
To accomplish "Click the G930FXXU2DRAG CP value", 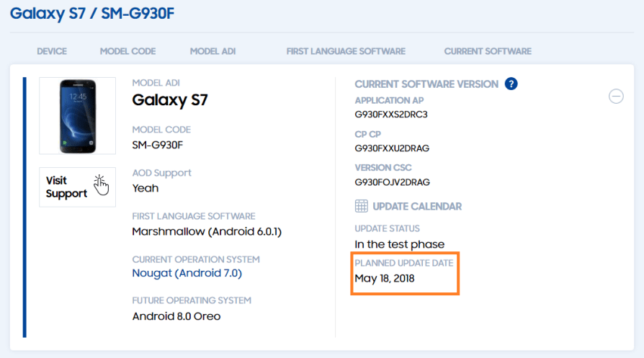I will (392, 148).
